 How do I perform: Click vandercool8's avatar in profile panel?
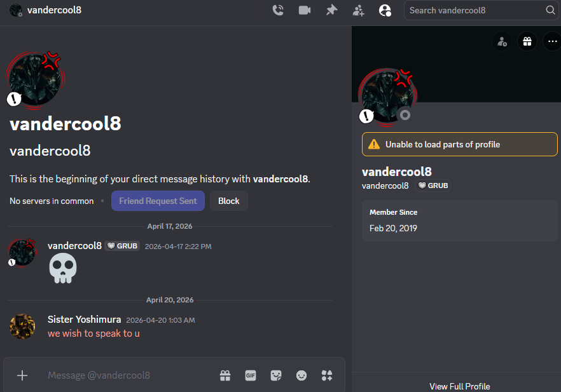[x=387, y=97]
